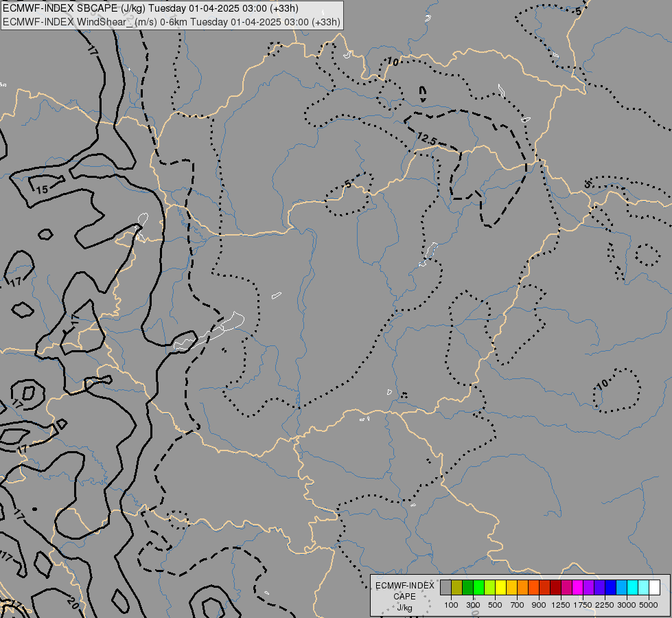Click the amber swatch left of 700
The width and height of the screenshot is (672, 618).
tap(511, 587)
